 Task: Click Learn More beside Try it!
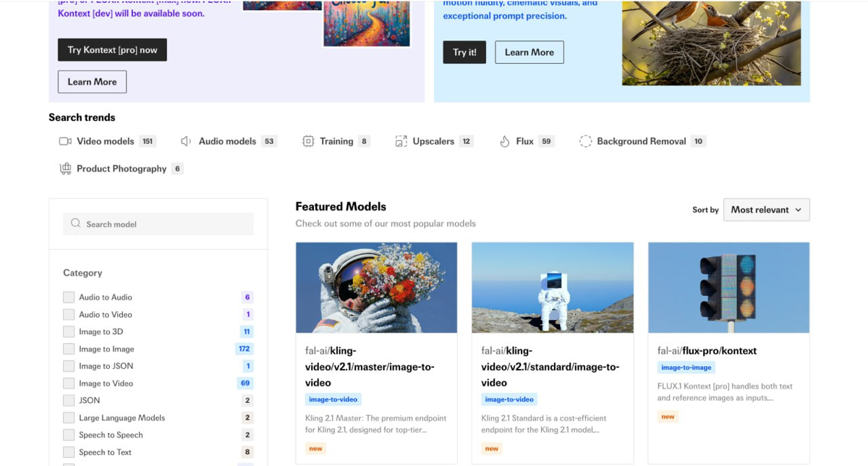click(x=529, y=52)
